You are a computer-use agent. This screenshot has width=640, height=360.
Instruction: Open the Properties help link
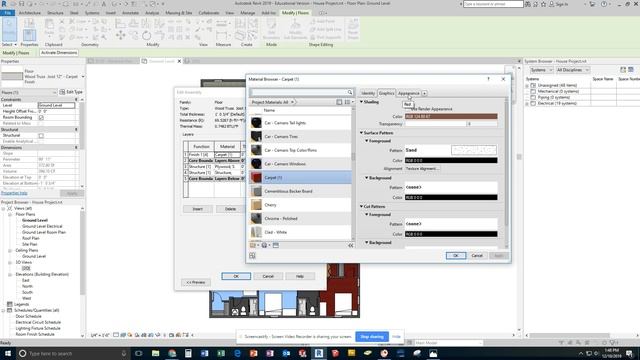pos(14,193)
